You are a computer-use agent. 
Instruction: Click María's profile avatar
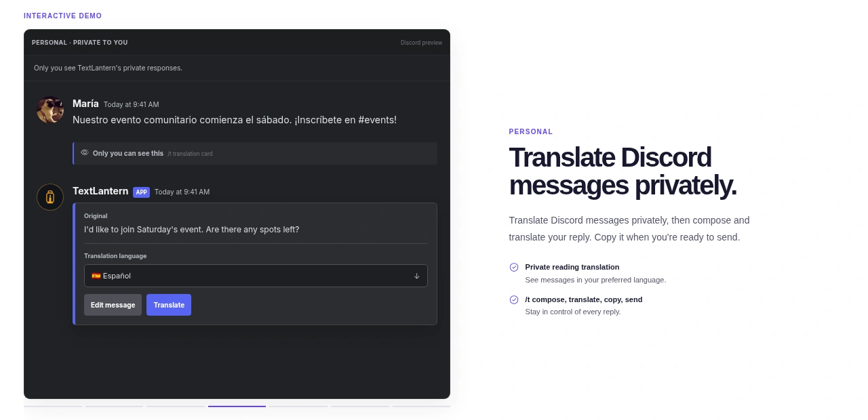pos(50,110)
